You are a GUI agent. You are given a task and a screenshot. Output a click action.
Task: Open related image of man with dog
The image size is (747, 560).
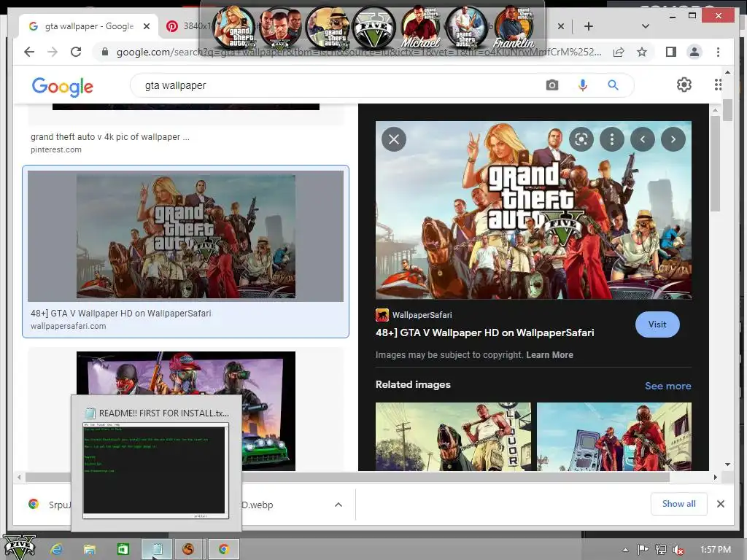click(453, 437)
